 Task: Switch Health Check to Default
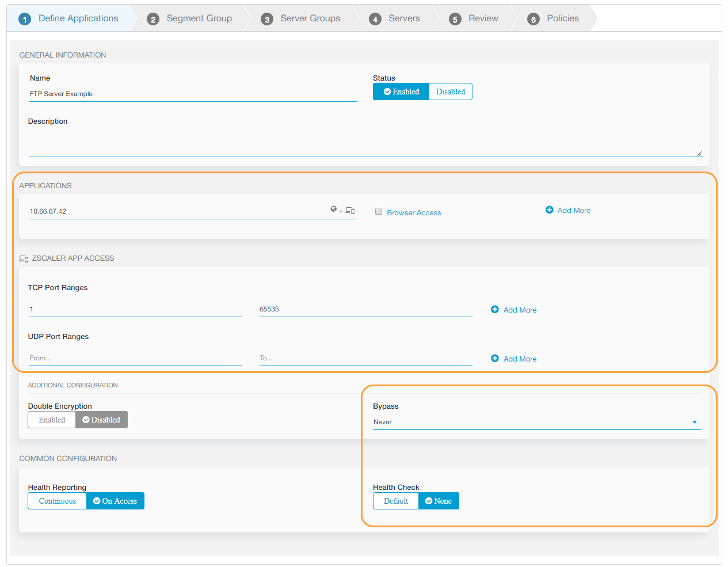pyautogui.click(x=396, y=501)
